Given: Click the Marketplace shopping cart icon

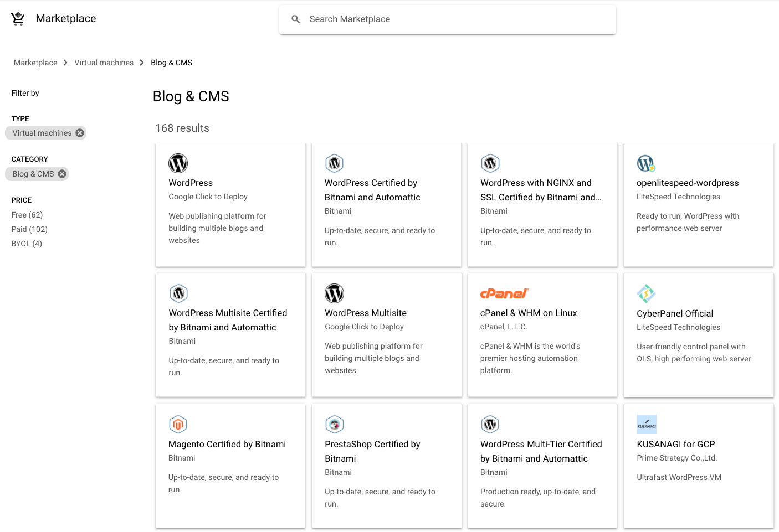Looking at the screenshot, I should (x=17, y=18).
